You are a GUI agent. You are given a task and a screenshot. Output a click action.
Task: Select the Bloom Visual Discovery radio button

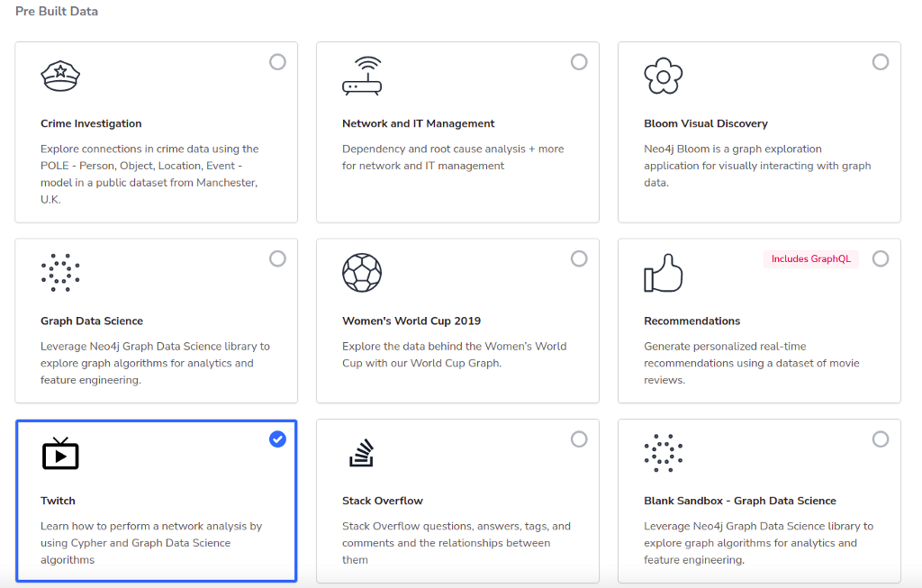(x=881, y=62)
